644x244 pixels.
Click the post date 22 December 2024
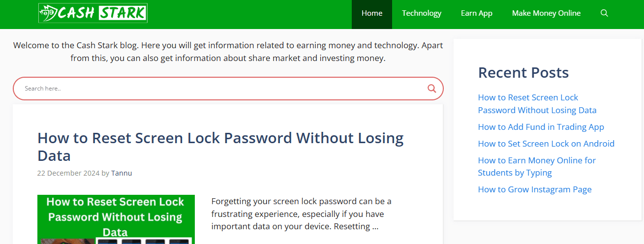(x=68, y=173)
